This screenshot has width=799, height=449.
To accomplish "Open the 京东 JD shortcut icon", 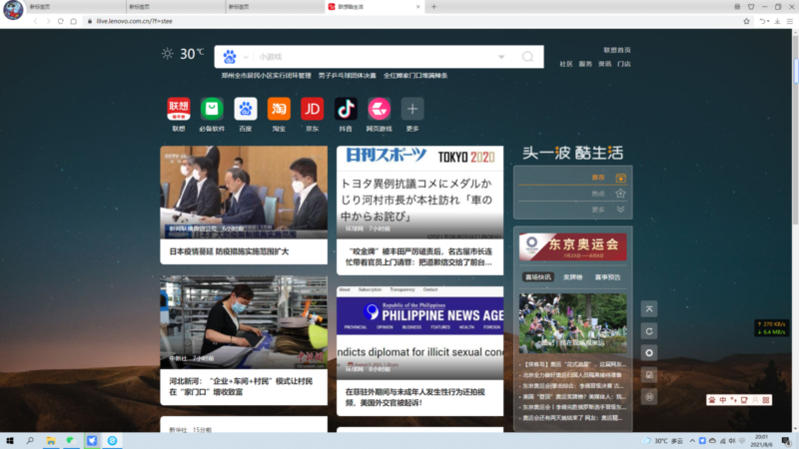I will coord(312,109).
